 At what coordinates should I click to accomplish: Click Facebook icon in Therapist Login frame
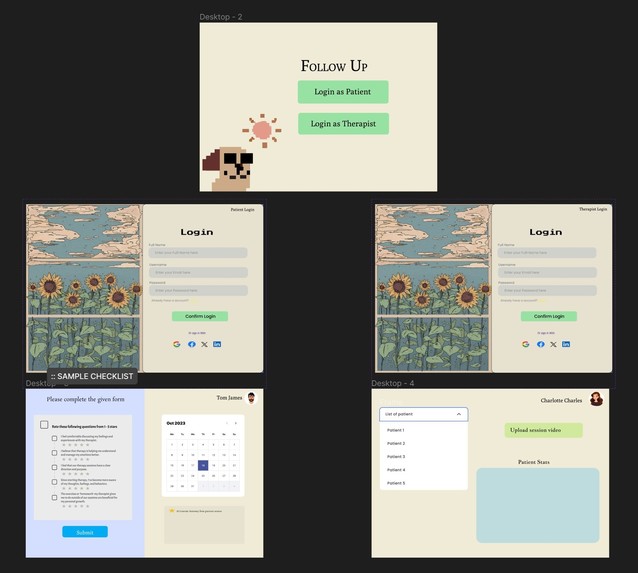[541, 344]
